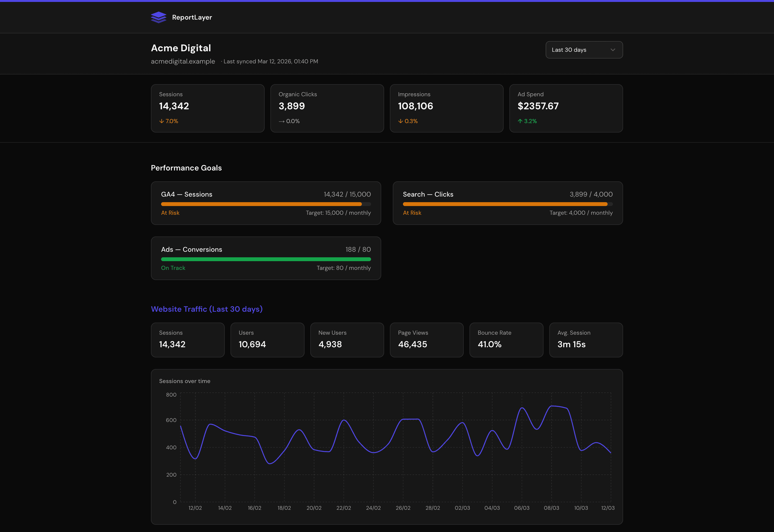This screenshot has height=532, width=774.
Task: Click the On Track status label
Action: coord(173,268)
